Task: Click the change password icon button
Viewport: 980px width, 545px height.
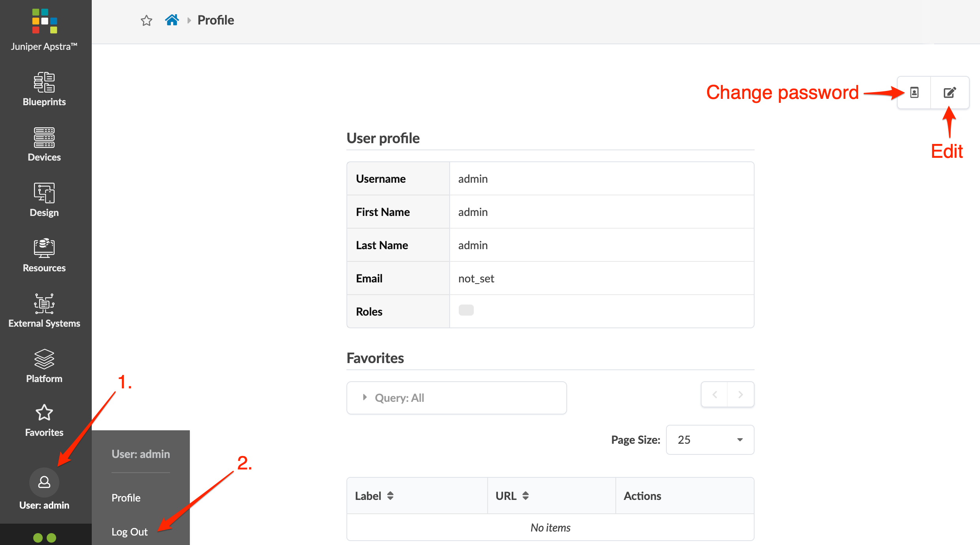Action: pos(914,93)
